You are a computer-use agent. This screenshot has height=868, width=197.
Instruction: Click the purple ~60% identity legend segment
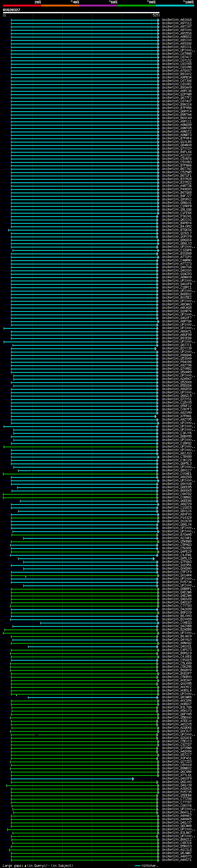coord(98,6)
